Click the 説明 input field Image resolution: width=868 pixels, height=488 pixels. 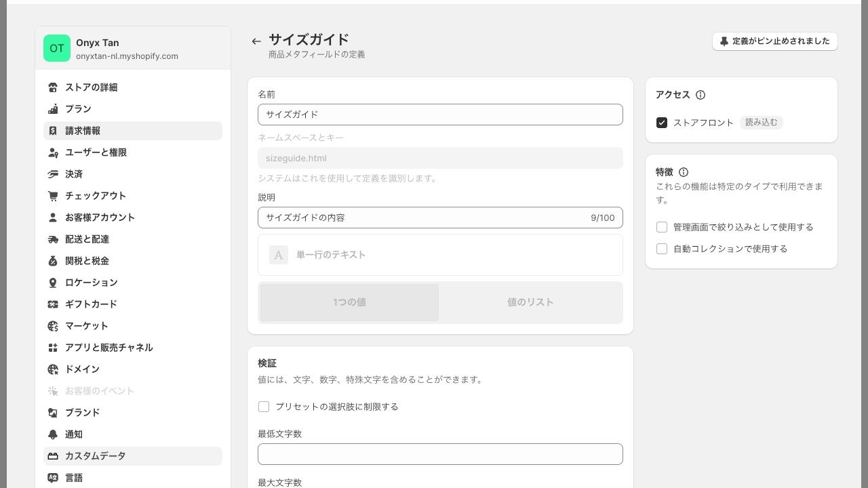point(440,218)
